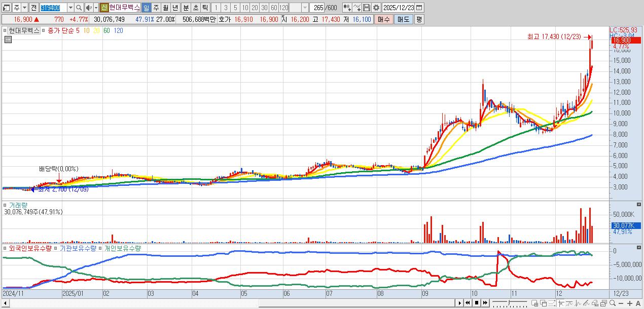Open dropdown arrow next to speaker icon
The image size is (644, 309).
point(96,8)
